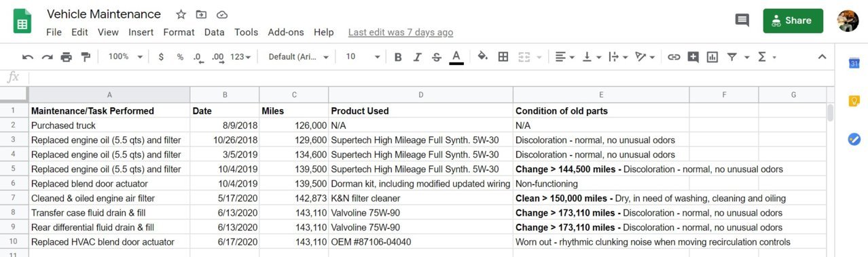Insert a chart
Viewport: 868px width, 257px height.
click(x=712, y=57)
